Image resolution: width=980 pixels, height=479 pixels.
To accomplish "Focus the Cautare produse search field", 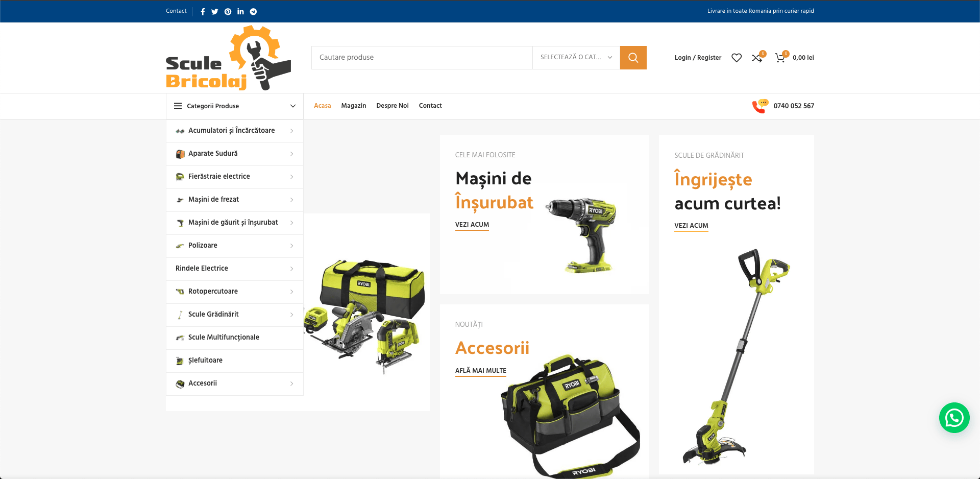I will [422, 58].
